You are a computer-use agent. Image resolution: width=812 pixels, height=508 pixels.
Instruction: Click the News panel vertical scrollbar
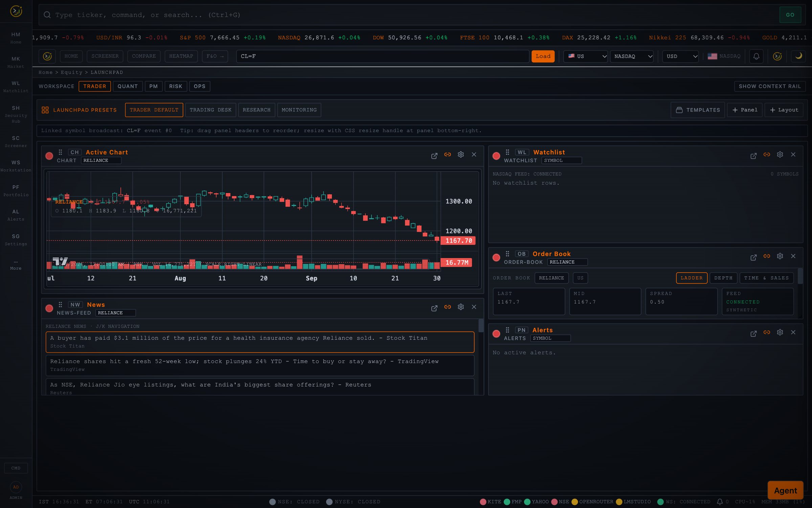tap(481, 357)
